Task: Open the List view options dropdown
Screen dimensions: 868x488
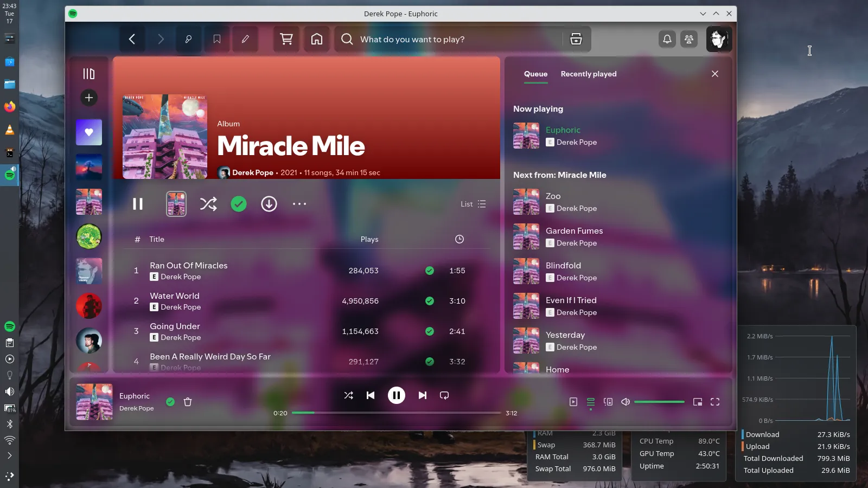Action: (473, 204)
